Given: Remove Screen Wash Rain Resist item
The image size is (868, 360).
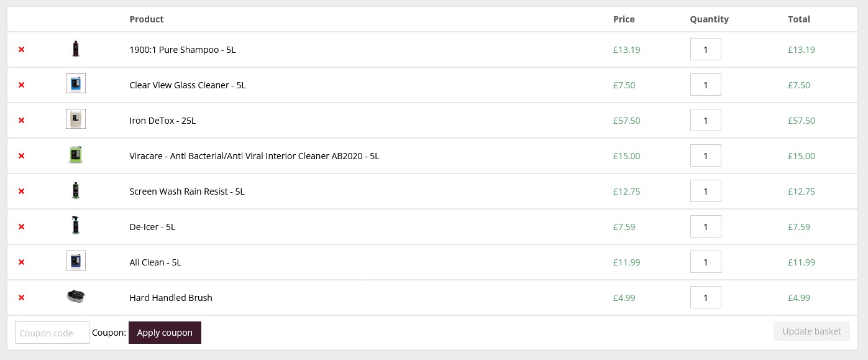Looking at the screenshot, I should 21,191.
